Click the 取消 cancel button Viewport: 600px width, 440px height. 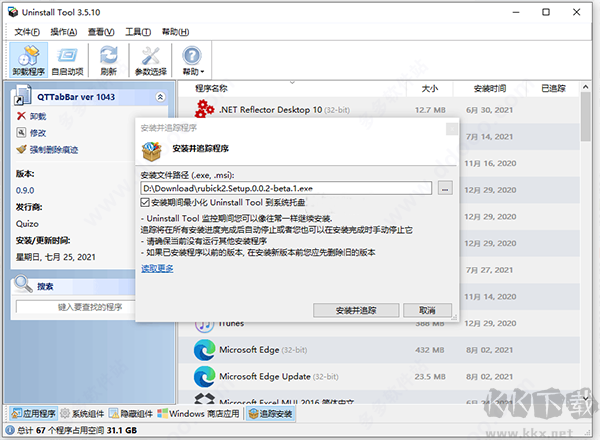(427, 310)
